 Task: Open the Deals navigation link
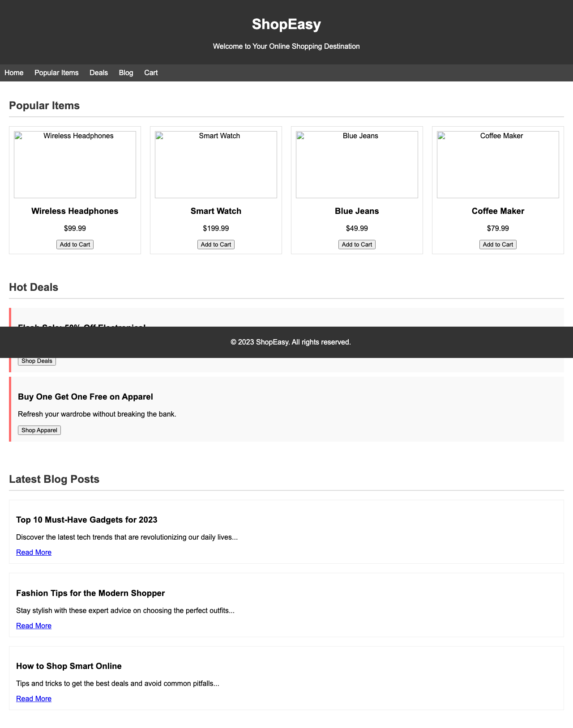pyautogui.click(x=98, y=73)
